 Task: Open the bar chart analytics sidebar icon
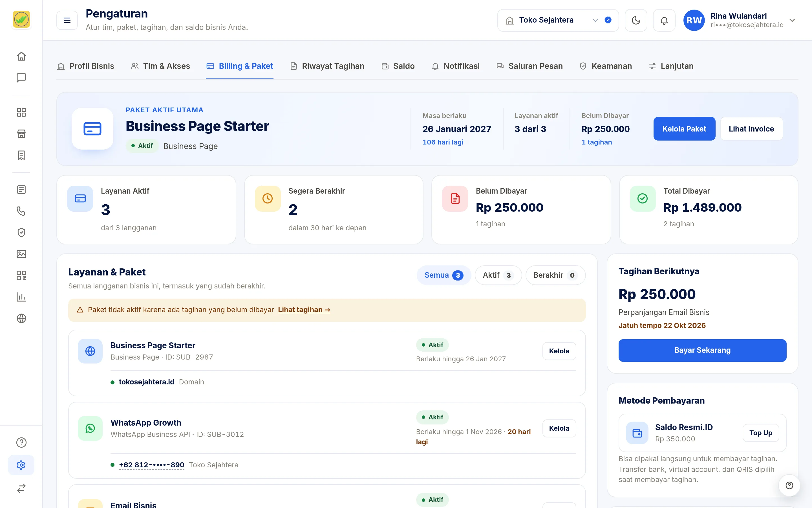click(21, 297)
